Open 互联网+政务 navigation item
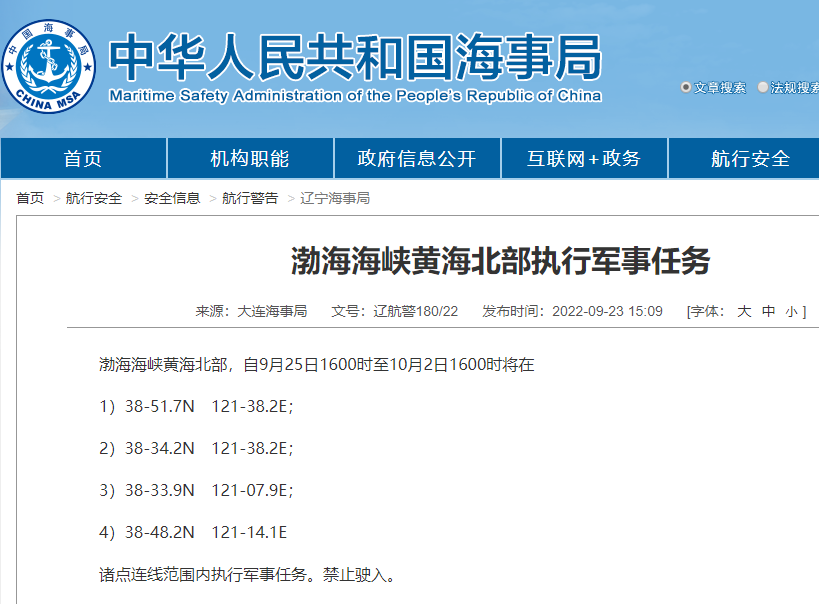The image size is (819, 604). tap(584, 159)
